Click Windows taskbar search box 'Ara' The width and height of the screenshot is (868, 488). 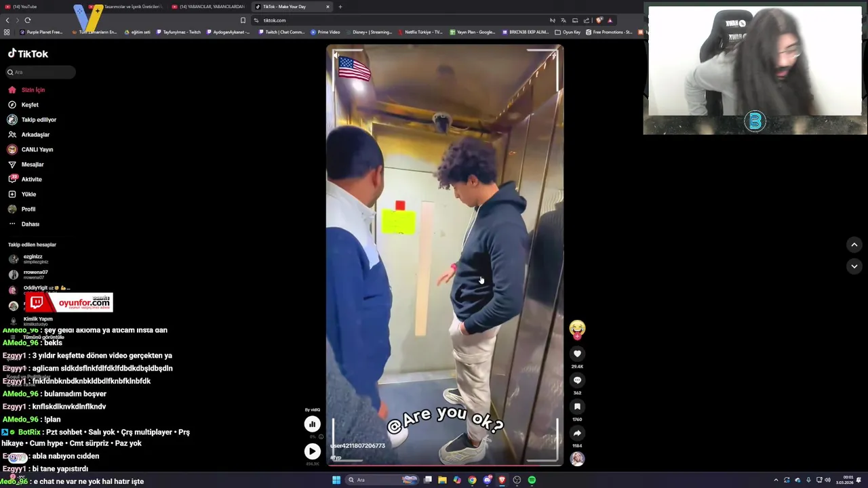coord(381,480)
